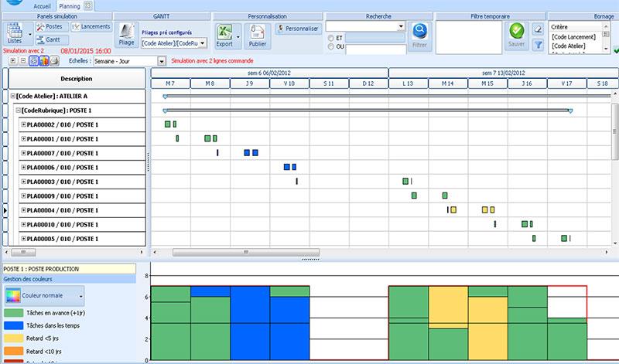This screenshot has width=619, height=364.
Task: Toggle the load histogram chart icon
Action: tap(44, 61)
